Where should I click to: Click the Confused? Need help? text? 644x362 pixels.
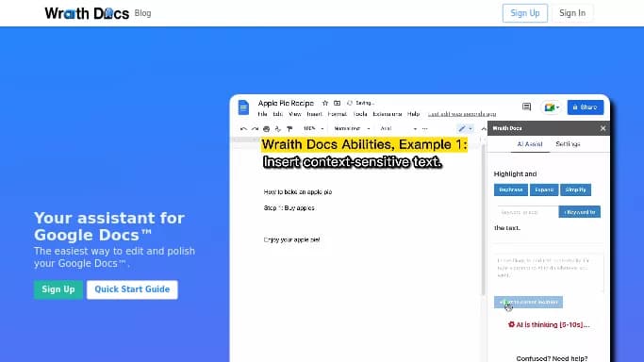(552, 358)
